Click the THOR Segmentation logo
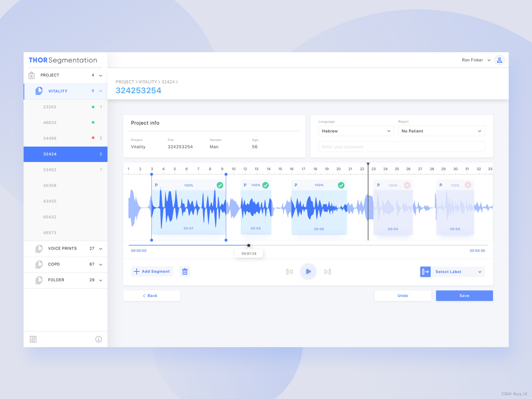 click(63, 60)
